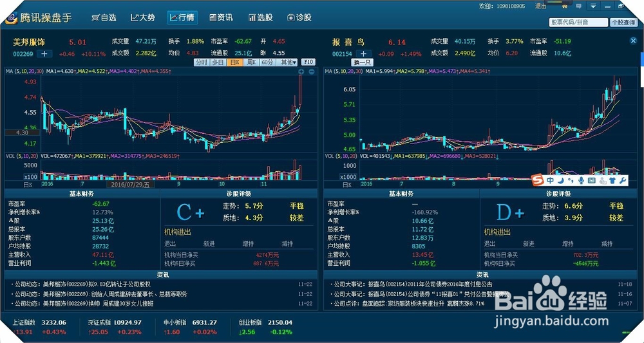Image resolution: width=644 pixels, height=343 pixels.
Task: Open the 诊股 stock diagnosis section
Action: (x=299, y=17)
